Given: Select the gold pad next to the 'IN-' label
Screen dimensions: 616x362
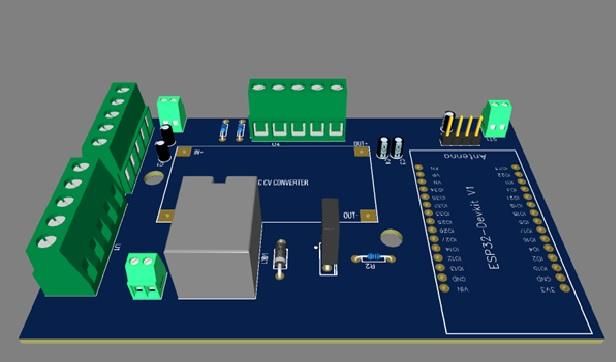Looking at the screenshot, I should click(183, 152).
